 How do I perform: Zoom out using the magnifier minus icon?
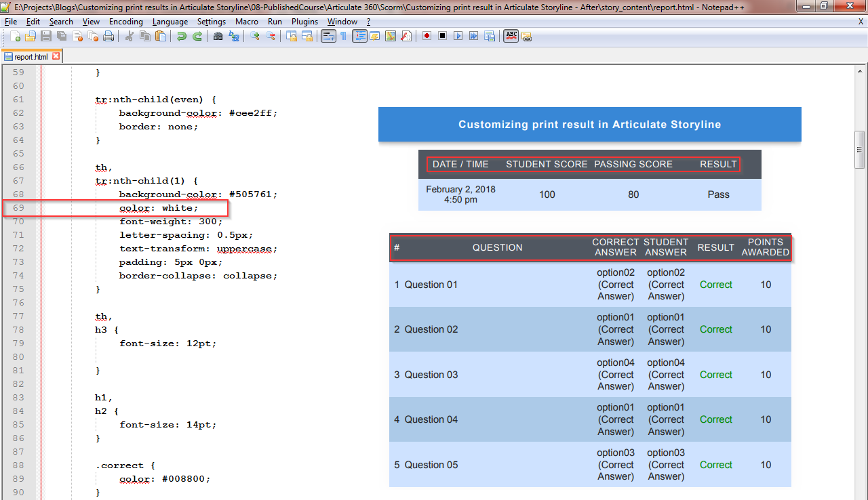point(270,36)
